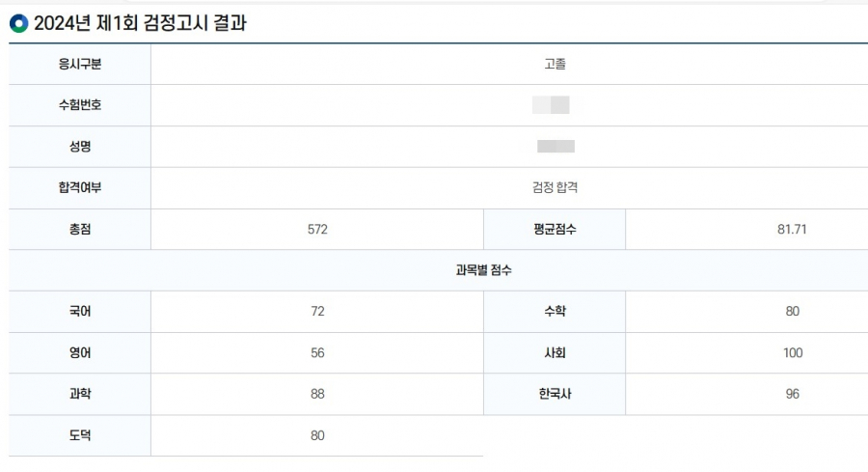This screenshot has height=472, width=868.
Task: Click the 총점 value 572
Action: click(x=317, y=230)
